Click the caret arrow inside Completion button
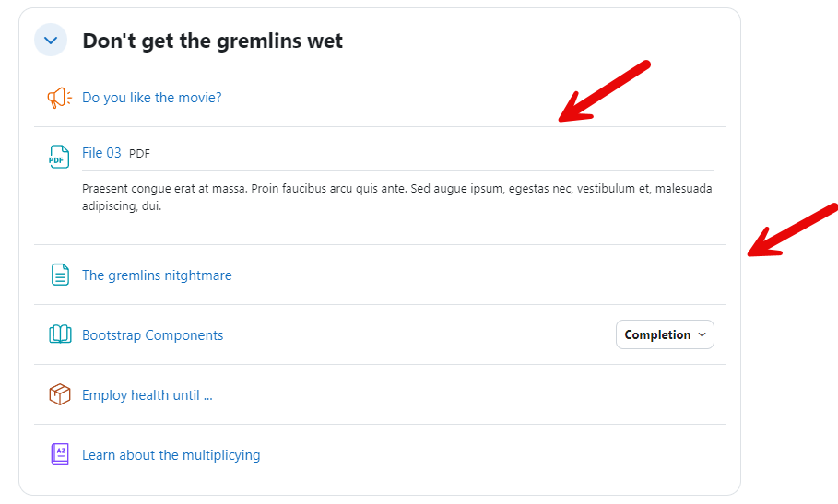The width and height of the screenshot is (838, 504). click(x=702, y=334)
